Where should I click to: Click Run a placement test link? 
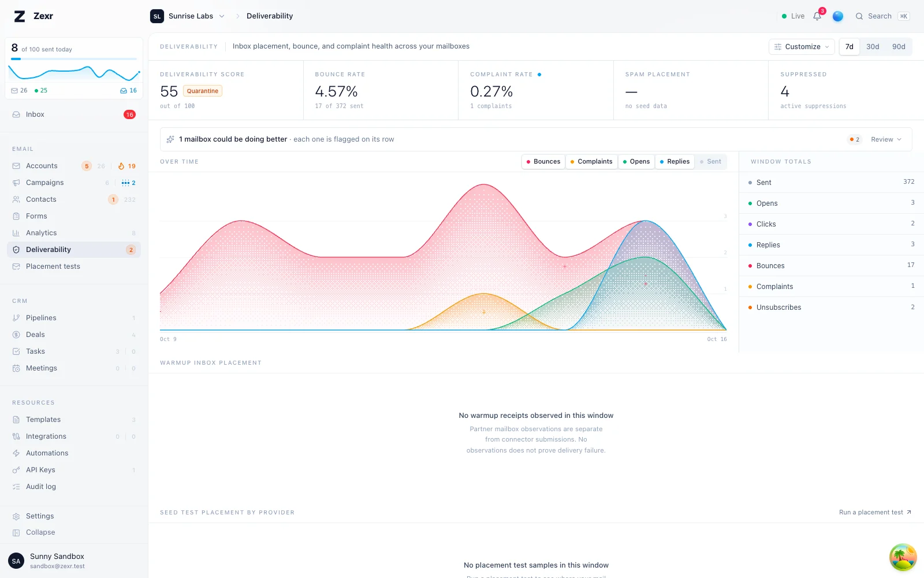(x=875, y=513)
